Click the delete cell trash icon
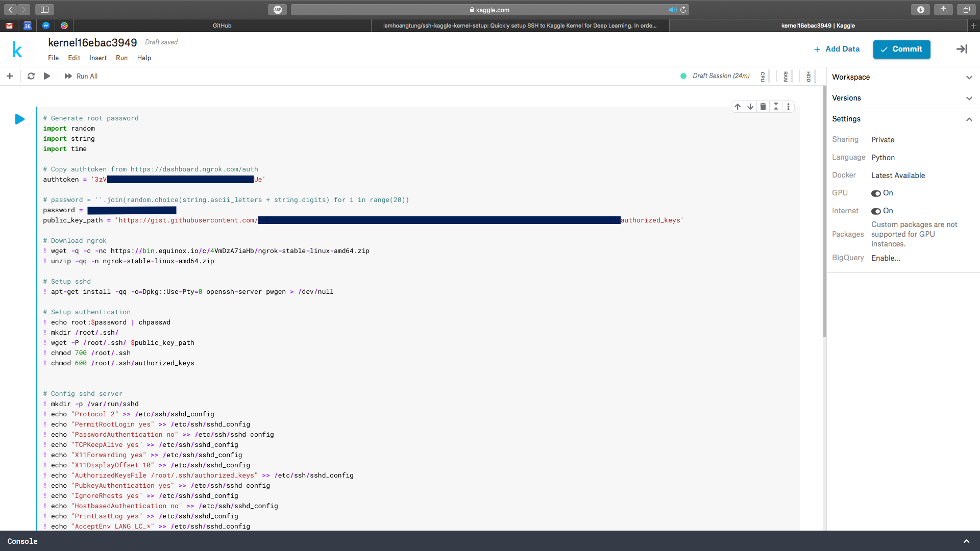The height and width of the screenshot is (551, 980). coord(763,106)
